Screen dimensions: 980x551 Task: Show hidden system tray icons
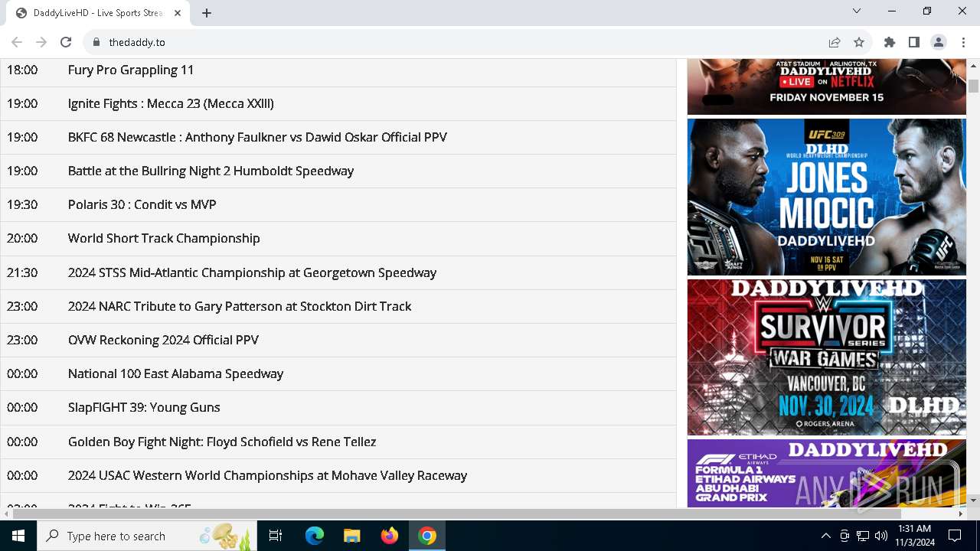(825, 536)
